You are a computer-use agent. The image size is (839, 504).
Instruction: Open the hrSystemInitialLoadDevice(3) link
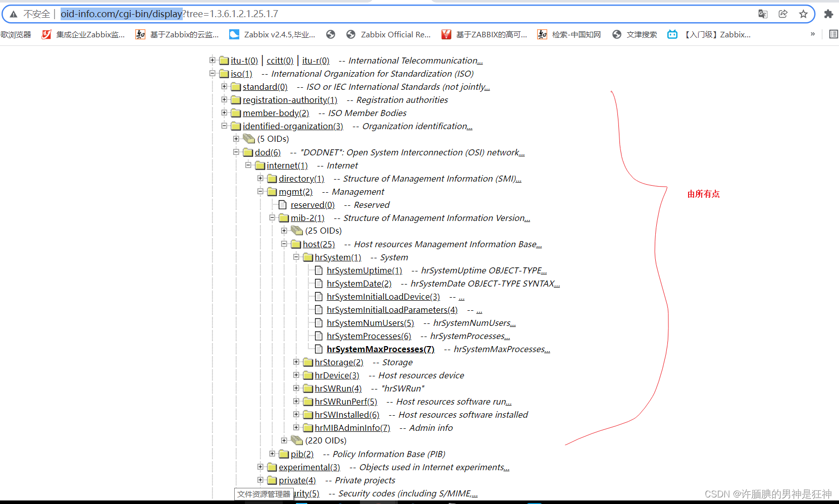pyautogui.click(x=383, y=297)
